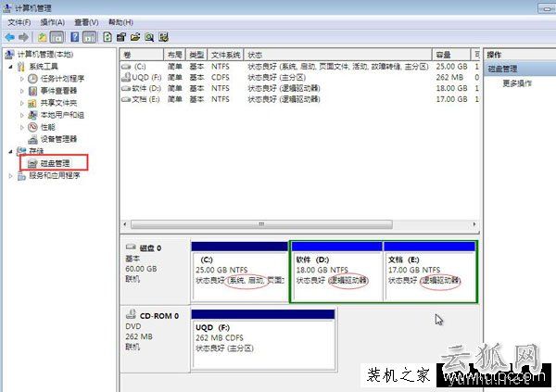556x392 pixels.
Task: Sort by the 布局 column header
Action: click(x=174, y=55)
